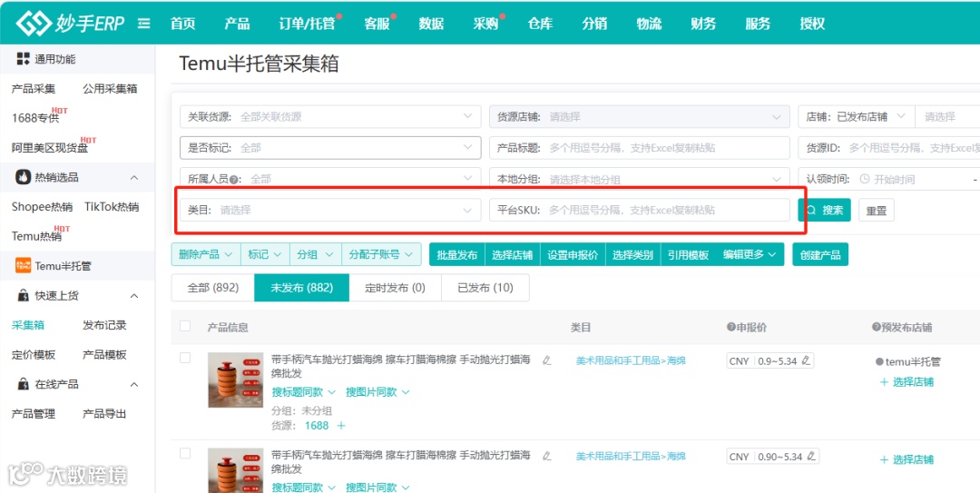980x493 pixels.
Task: Open the 数据 top menu
Action: coord(431,24)
